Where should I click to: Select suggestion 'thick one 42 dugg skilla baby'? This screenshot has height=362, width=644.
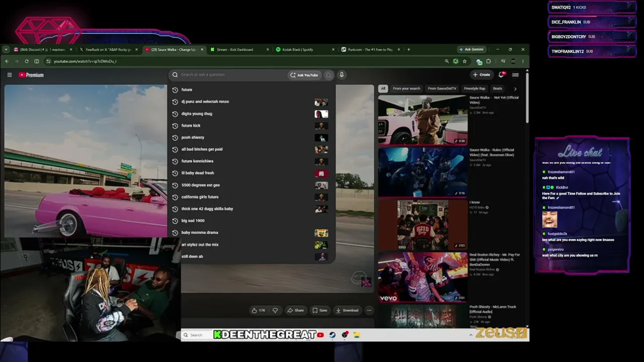tap(252, 209)
